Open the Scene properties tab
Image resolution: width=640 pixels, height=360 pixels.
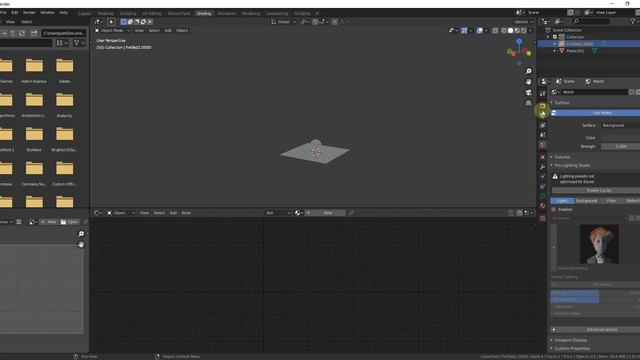(x=542, y=135)
